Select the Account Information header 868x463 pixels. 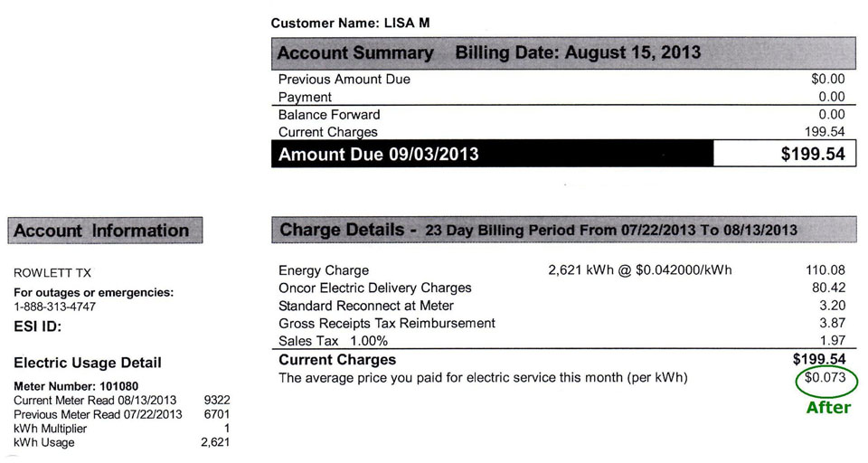tap(101, 231)
